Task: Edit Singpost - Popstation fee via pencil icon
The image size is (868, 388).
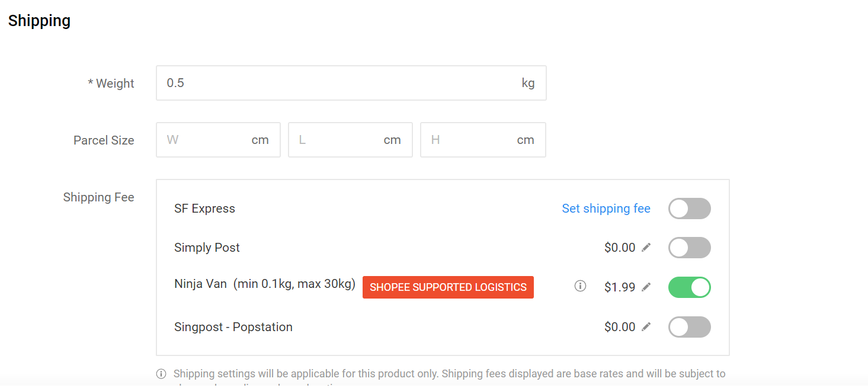Action: (646, 327)
